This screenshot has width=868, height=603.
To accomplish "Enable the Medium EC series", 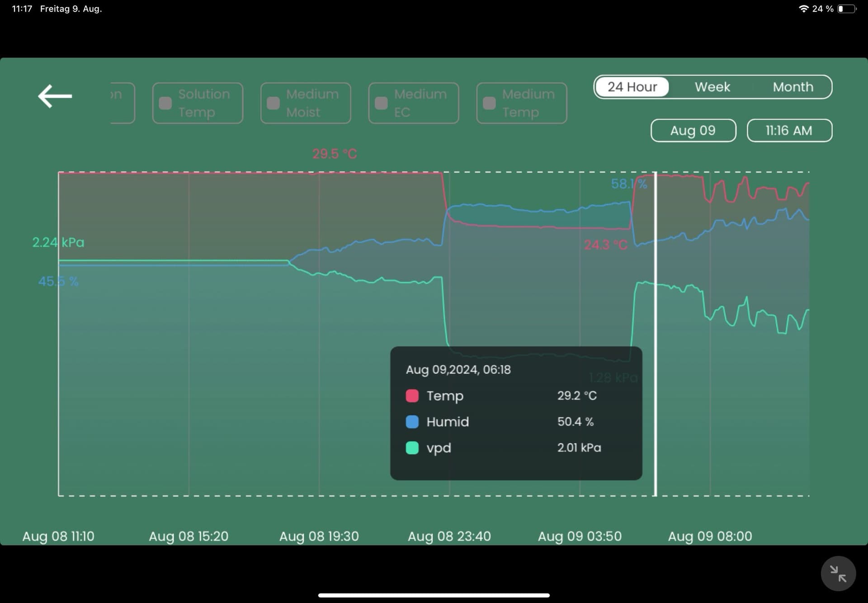I will 381,103.
